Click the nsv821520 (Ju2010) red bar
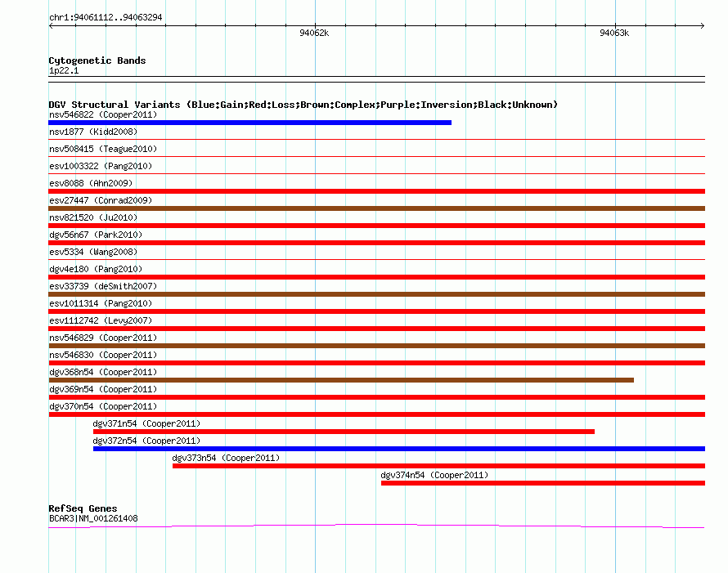 click(376, 226)
